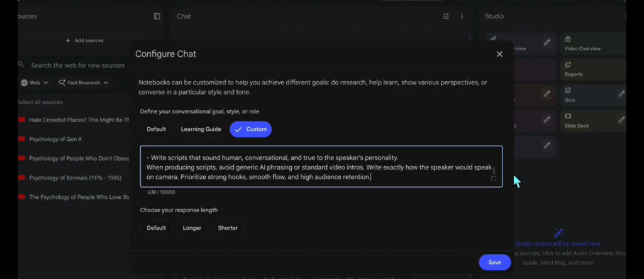Image resolution: width=644 pixels, height=279 pixels.
Task: Open chat configuration settings icon
Action: point(446,16)
